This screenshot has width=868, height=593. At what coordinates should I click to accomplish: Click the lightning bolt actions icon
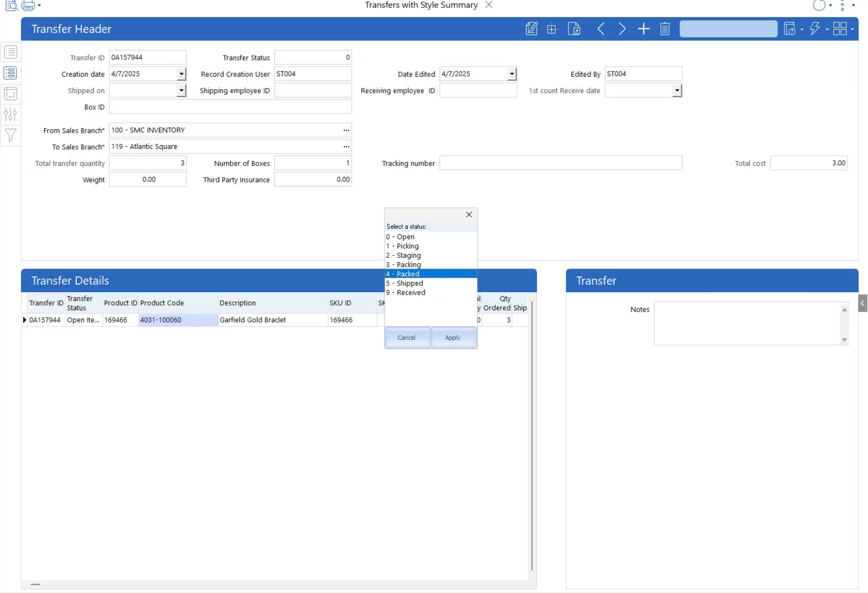(x=815, y=29)
